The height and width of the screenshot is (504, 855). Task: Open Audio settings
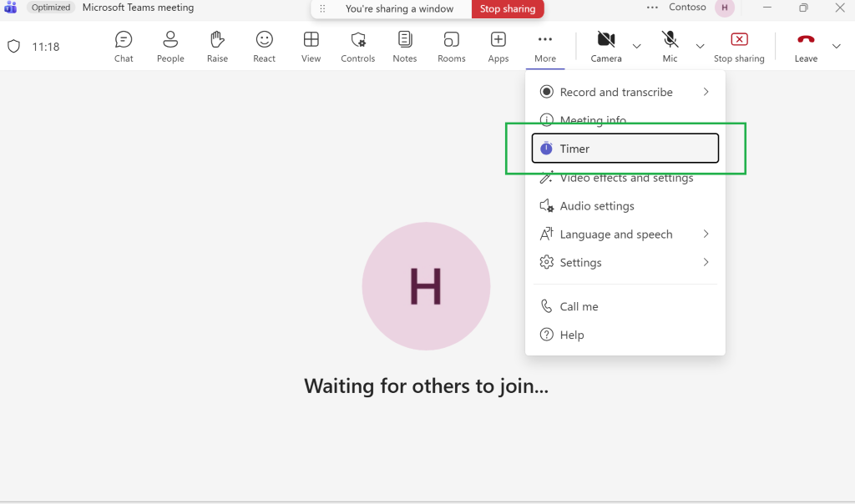(x=625, y=206)
